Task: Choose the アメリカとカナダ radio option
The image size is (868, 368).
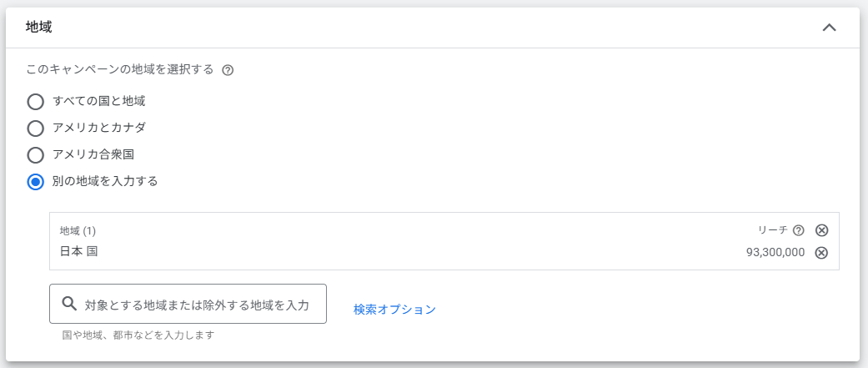Action: [x=35, y=129]
